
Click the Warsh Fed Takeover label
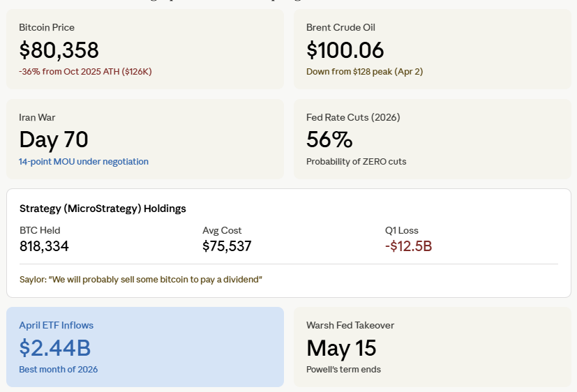tap(350, 326)
